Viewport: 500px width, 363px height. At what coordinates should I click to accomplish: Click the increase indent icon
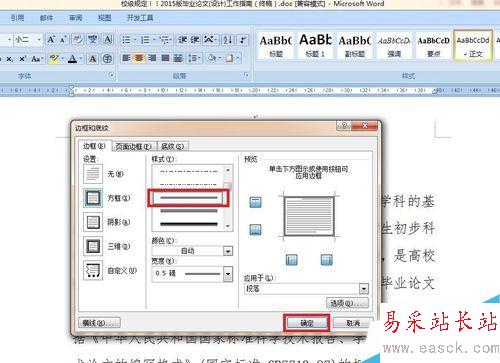(x=195, y=40)
